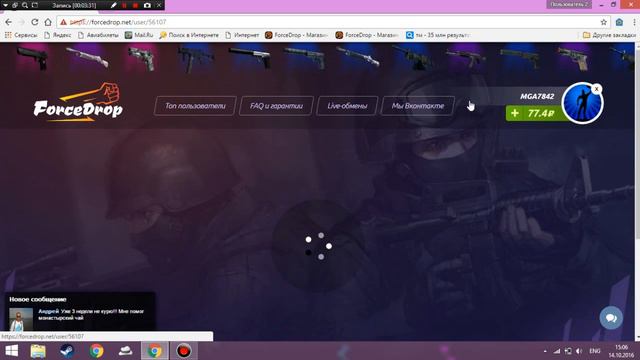
Task: Click the recorder region-select icon
Action: [x=35, y=5]
